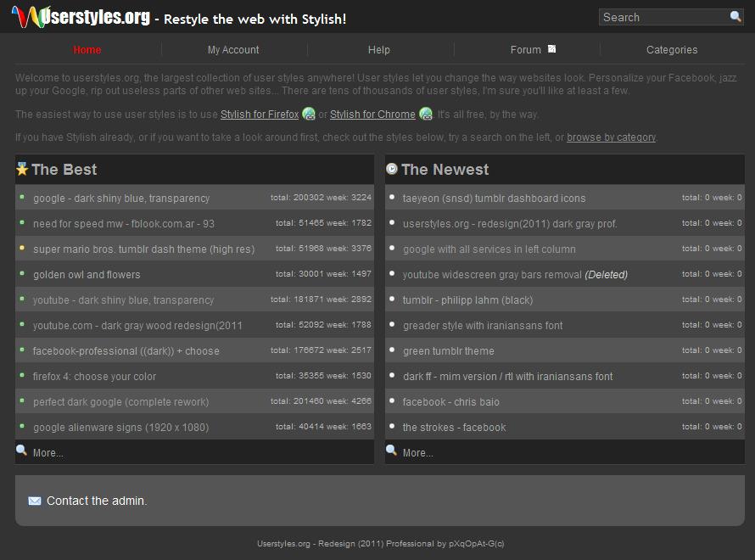Follow the Stylish for Firefox link
Screen dimensions: 755x560
click(260, 114)
